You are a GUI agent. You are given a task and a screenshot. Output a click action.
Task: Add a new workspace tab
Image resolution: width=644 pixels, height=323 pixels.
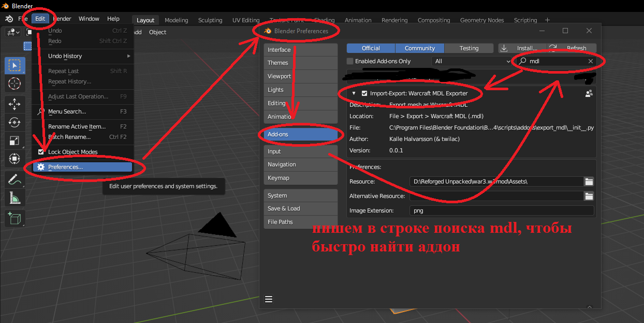(547, 20)
